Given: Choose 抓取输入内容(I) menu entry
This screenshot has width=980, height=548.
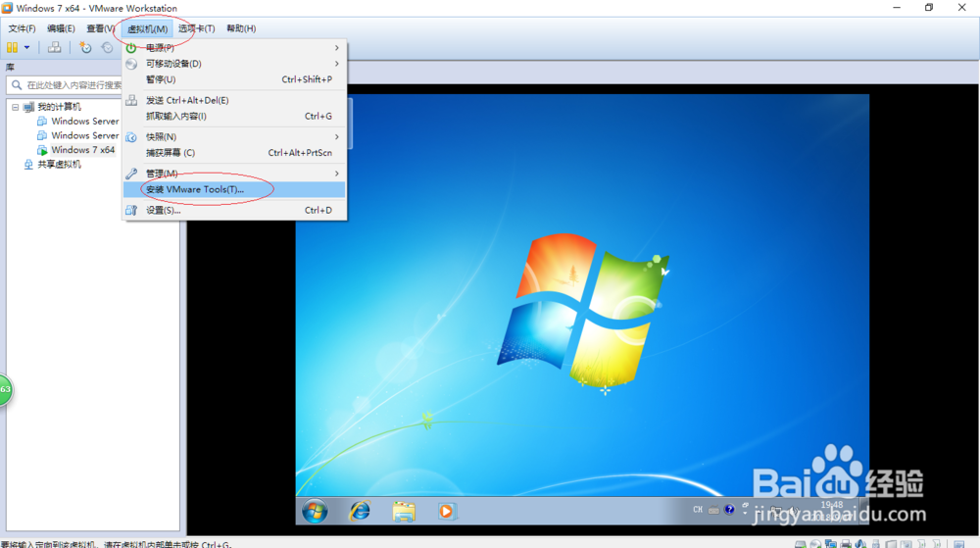Looking at the screenshot, I should pyautogui.click(x=234, y=117).
